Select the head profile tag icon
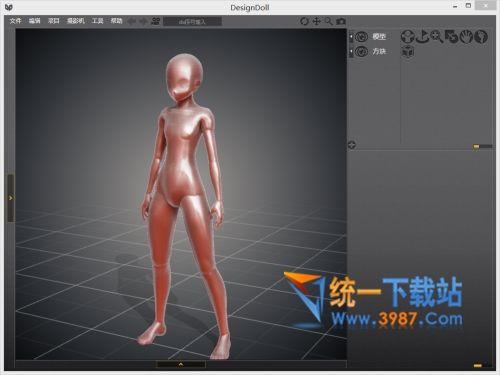This screenshot has width=500, height=375. [x=481, y=37]
